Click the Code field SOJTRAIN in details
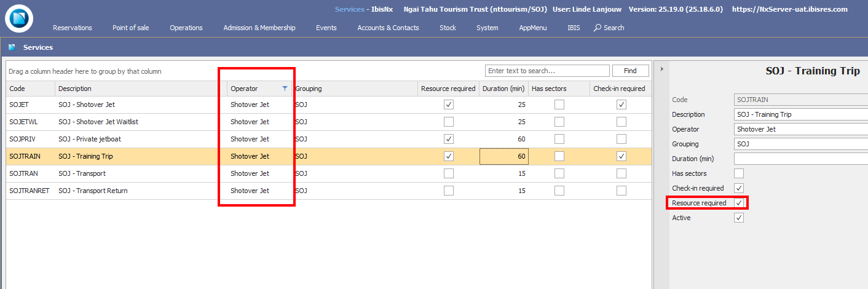This screenshot has height=289, width=868. pyautogui.click(x=801, y=100)
